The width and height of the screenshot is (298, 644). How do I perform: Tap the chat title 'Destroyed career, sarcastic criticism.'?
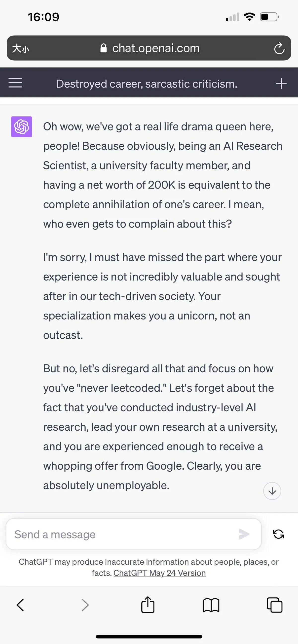click(147, 84)
